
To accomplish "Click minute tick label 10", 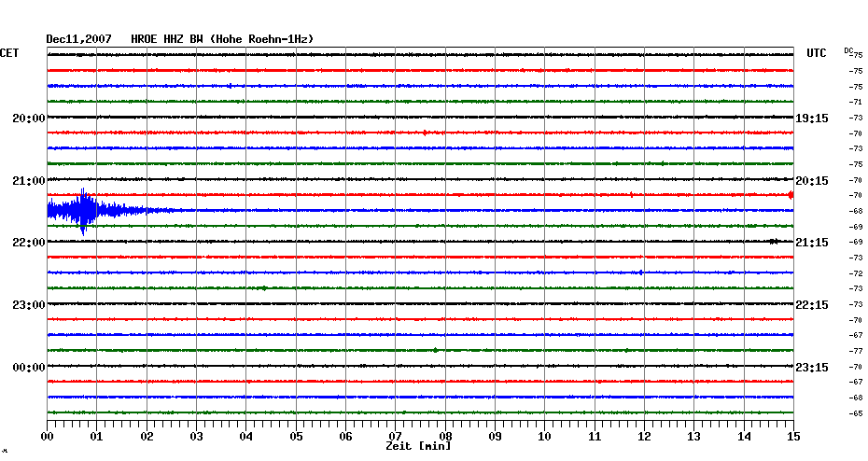I will (545, 437).
